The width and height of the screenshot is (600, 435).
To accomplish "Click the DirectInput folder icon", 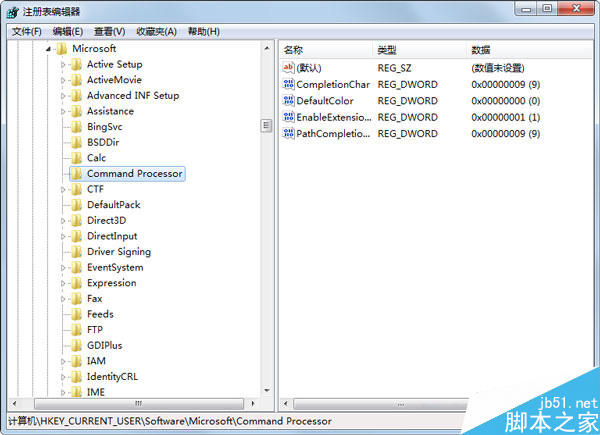I will click(x=77, y=236).
